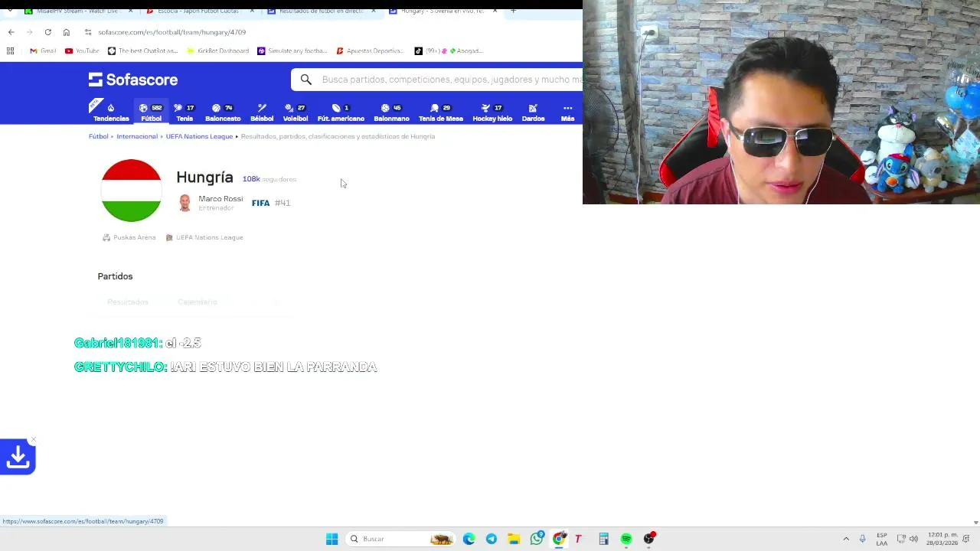Click the FIFA ranking #41 badge
980x551 pixels.
271,203
